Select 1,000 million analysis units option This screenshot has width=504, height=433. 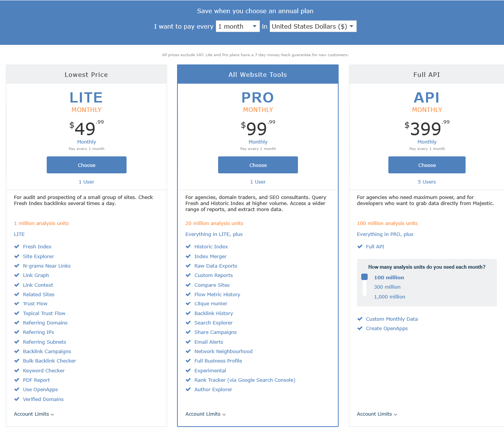coord(389,297)
